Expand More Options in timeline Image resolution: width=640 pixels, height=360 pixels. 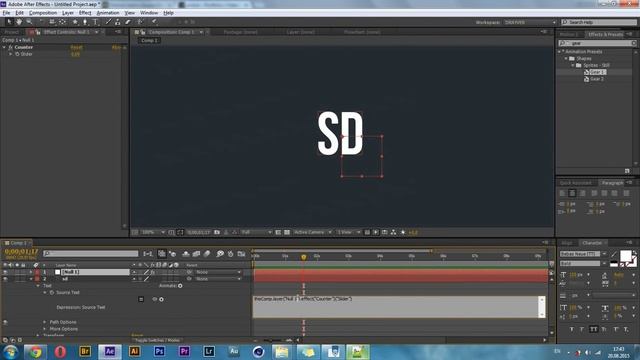click(45, 329)
